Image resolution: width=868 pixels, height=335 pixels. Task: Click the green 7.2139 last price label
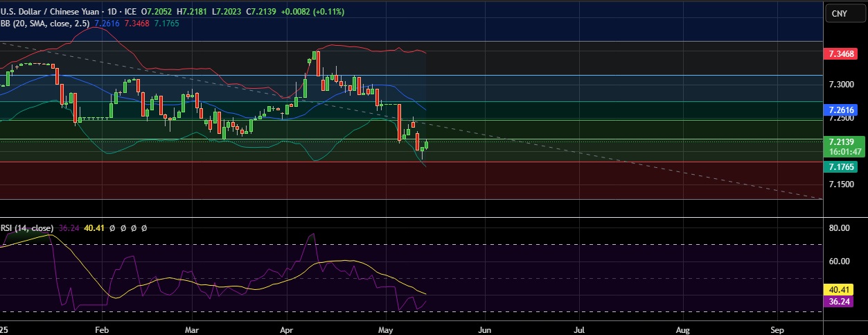(x=842, y=141)
